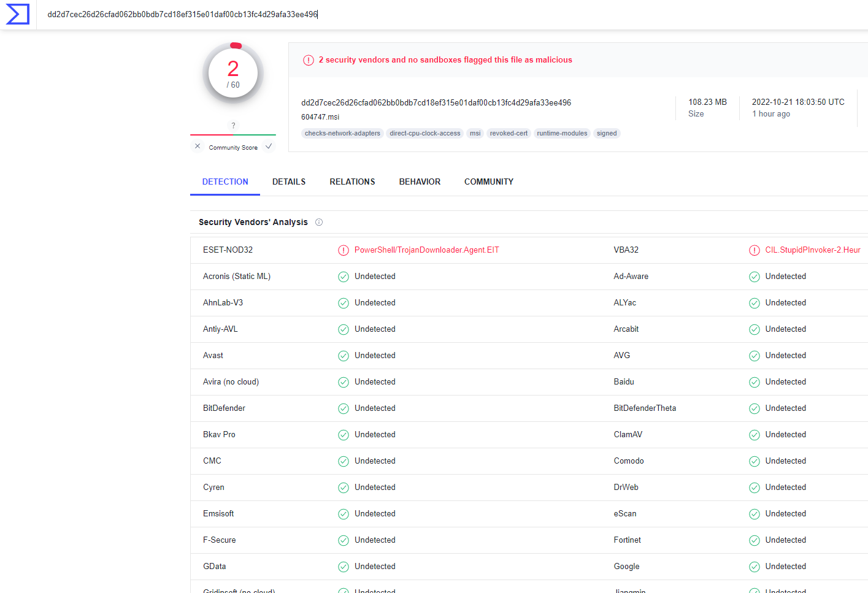Click the alert icon in the ESET-NOD32 row

344,250
